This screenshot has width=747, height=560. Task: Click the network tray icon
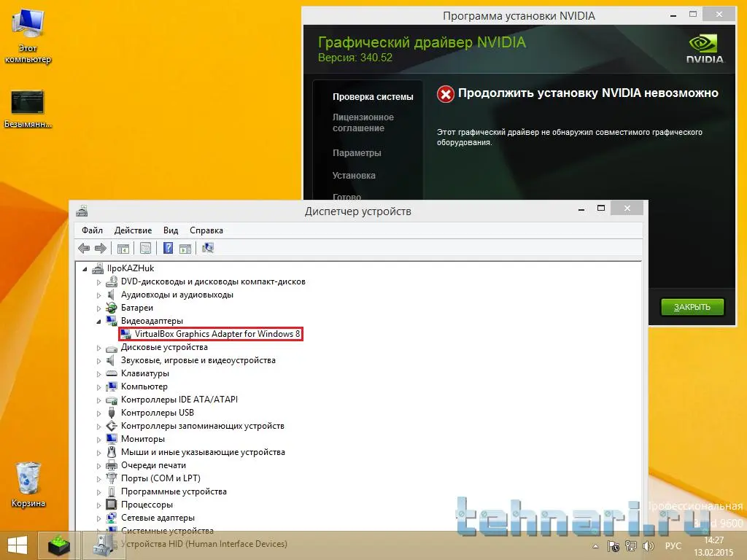(x=631, y=546)
